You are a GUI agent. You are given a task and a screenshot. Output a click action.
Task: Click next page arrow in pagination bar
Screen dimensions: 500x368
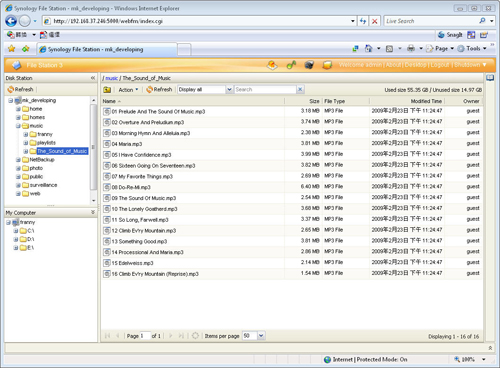point(171,336)
